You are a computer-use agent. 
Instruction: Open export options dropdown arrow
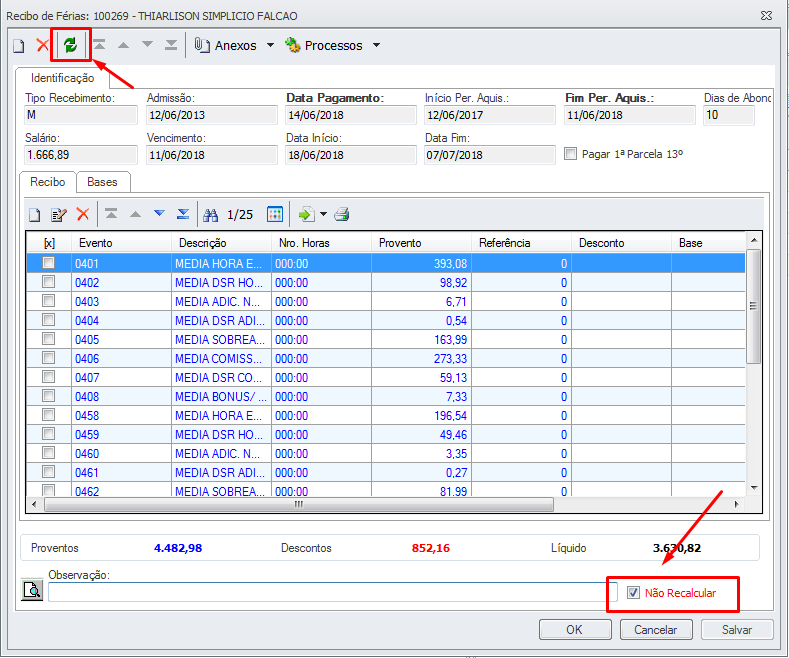(323, 214)
